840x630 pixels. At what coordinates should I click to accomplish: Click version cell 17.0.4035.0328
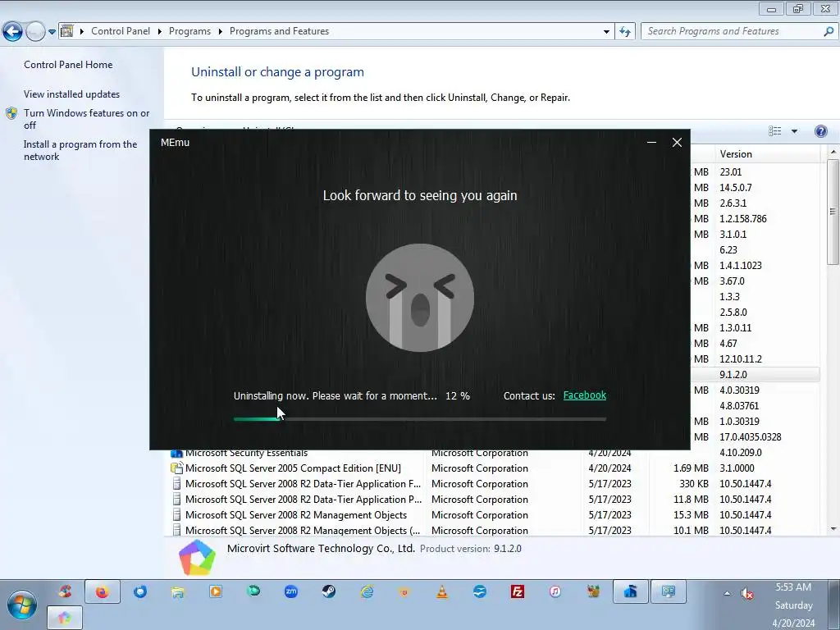pos(751,437)
